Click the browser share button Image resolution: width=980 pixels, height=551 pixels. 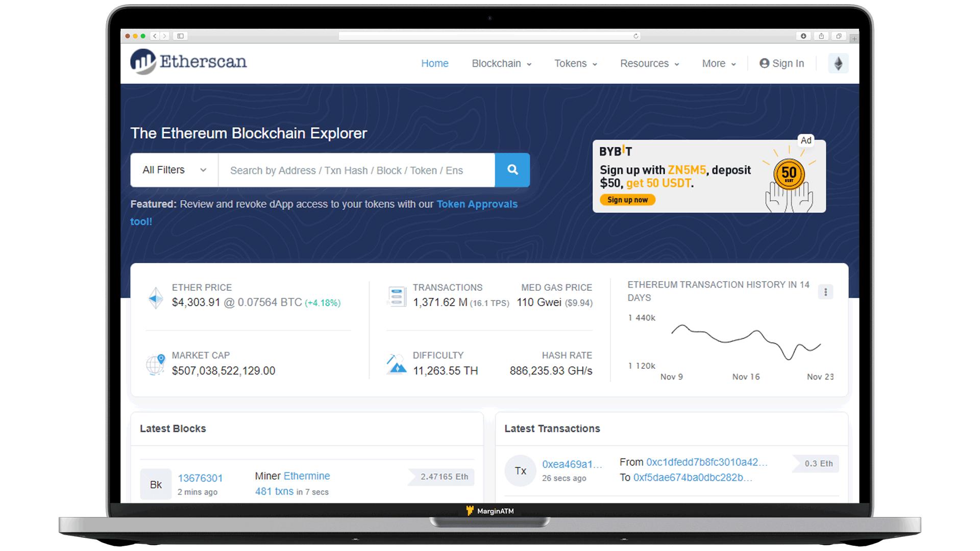point(821,36)
